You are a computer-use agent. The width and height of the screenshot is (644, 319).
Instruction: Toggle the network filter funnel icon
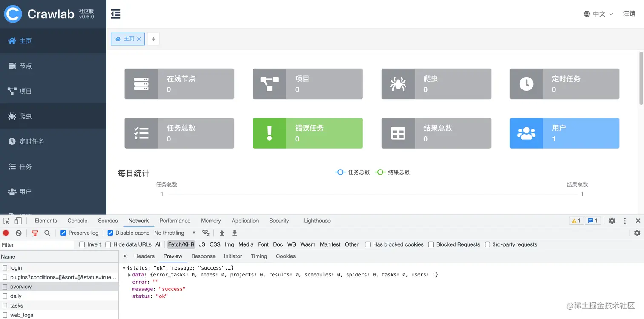35,233
